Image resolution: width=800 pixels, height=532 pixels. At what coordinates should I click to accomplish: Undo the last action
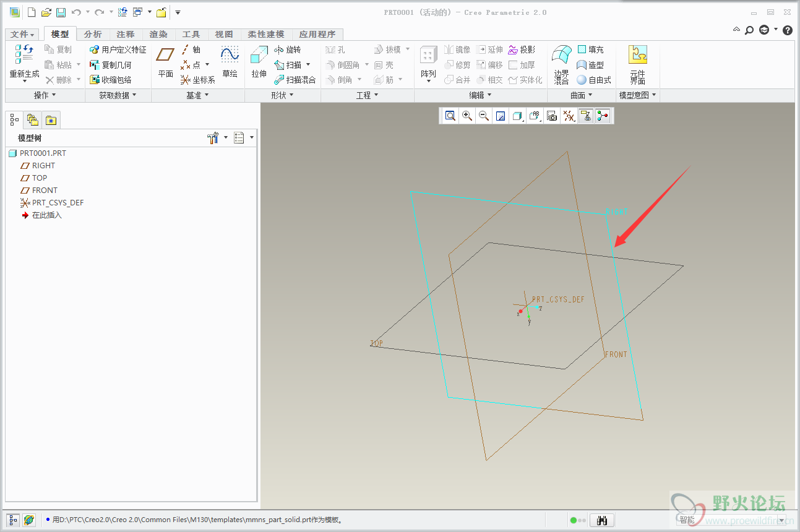[x=76, y=12]
